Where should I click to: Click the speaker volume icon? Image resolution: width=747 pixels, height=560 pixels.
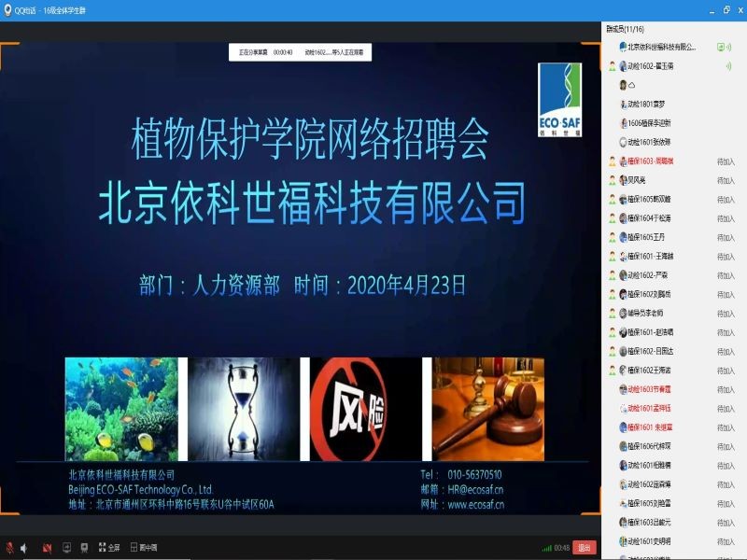(x=24, y=548)
